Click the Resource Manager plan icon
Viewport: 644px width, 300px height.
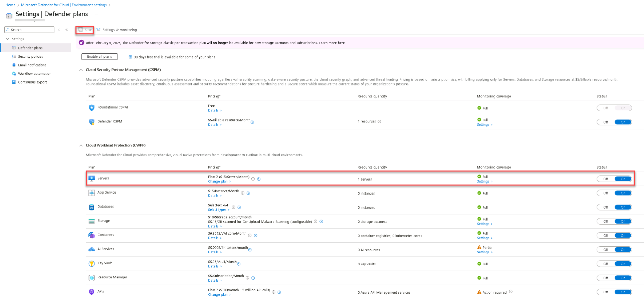[91, 278]
